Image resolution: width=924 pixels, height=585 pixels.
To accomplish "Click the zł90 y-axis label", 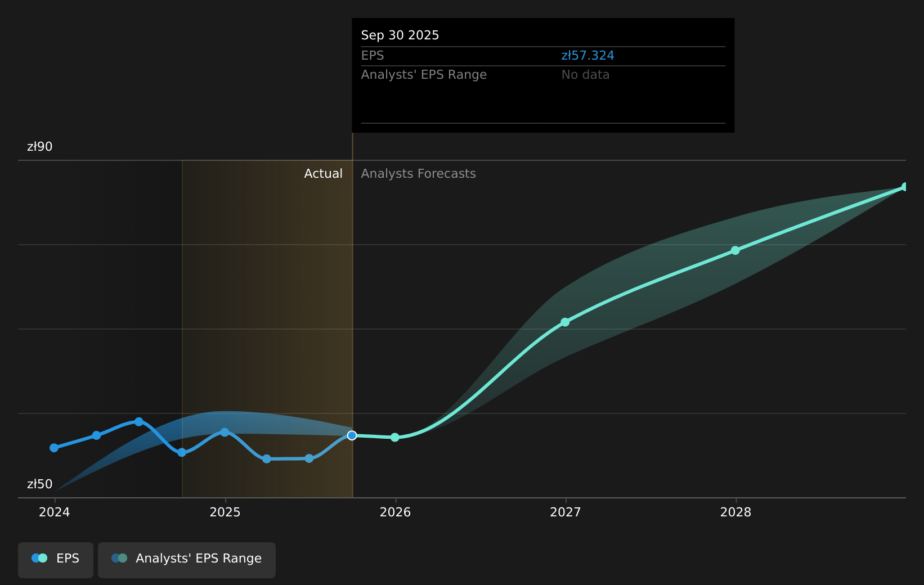I will coord(39,147).
